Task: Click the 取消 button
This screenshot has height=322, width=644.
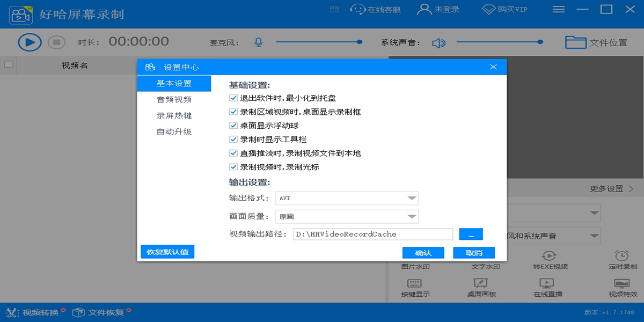Action: [474, 253]
